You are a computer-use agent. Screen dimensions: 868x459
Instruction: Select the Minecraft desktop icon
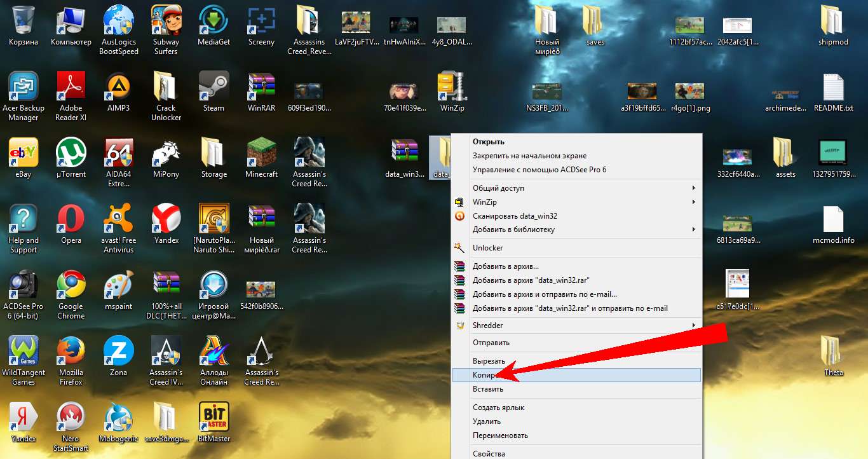[x=261, y=153]
